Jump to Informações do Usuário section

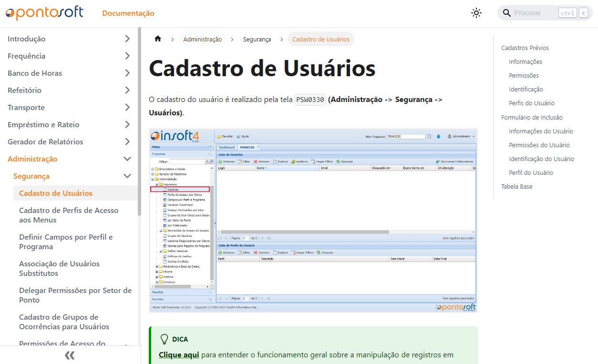click(x=541, y=131)
